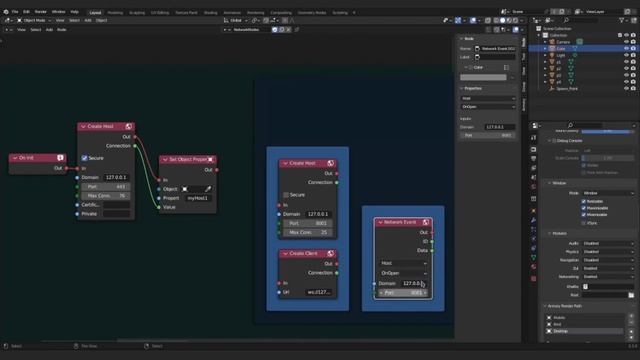640x360 pixels.
Task: Open the File menu
Action: pos(15,12)
